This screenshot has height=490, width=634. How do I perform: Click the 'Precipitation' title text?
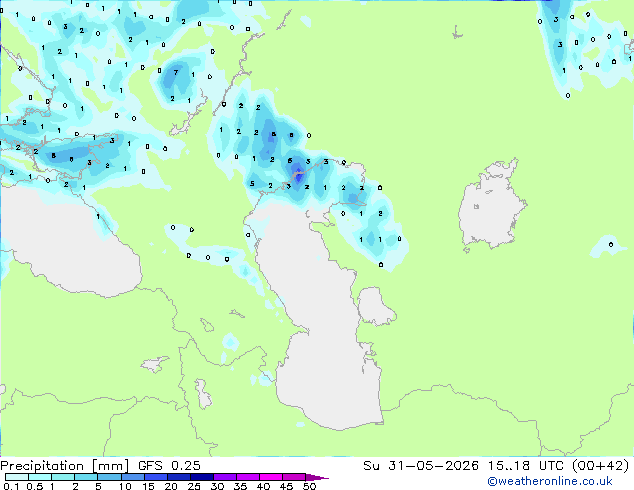point(42,466)
